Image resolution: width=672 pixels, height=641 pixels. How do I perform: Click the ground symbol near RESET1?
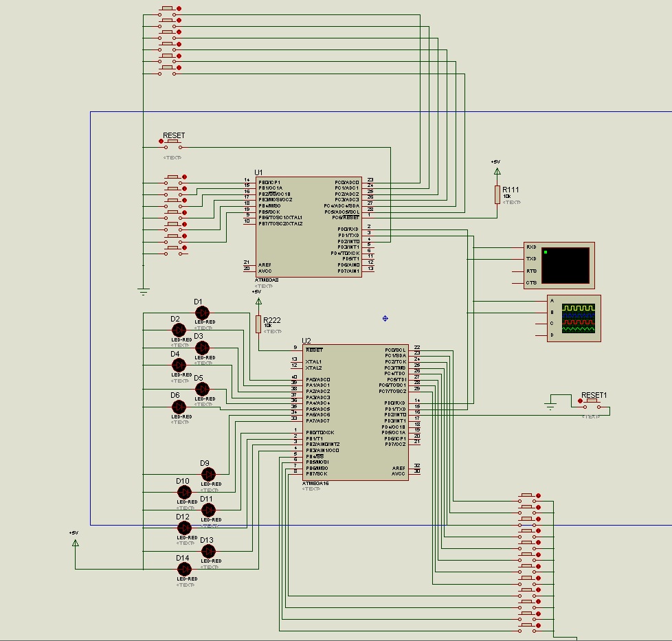(550, 407)
